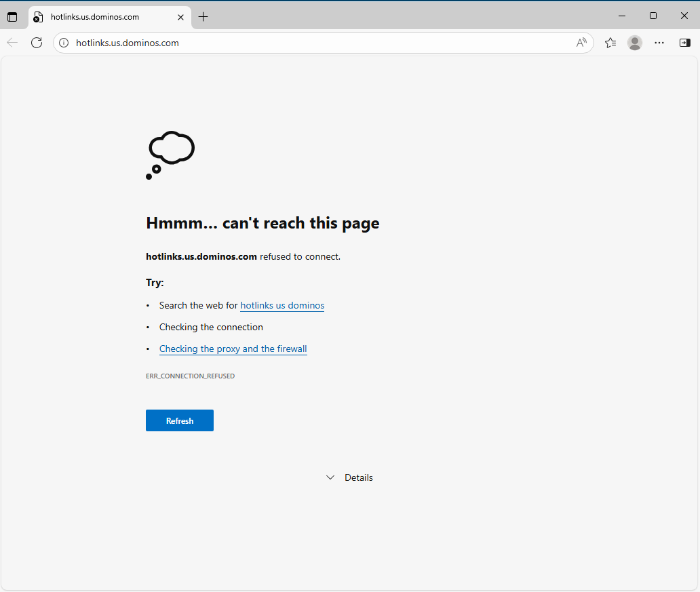The width and height of the screenshot is (700, 592).
Task: Open a new tab with plus icon
Action: [203, 17]
